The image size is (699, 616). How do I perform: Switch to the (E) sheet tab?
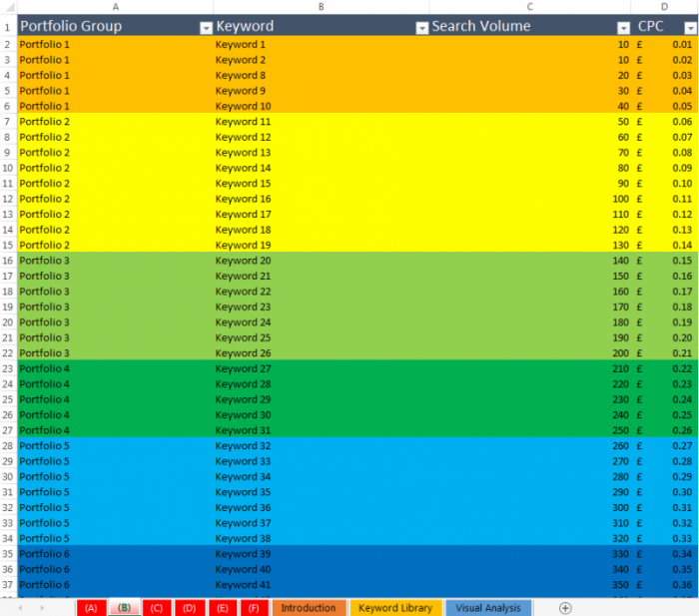[223, 608]
